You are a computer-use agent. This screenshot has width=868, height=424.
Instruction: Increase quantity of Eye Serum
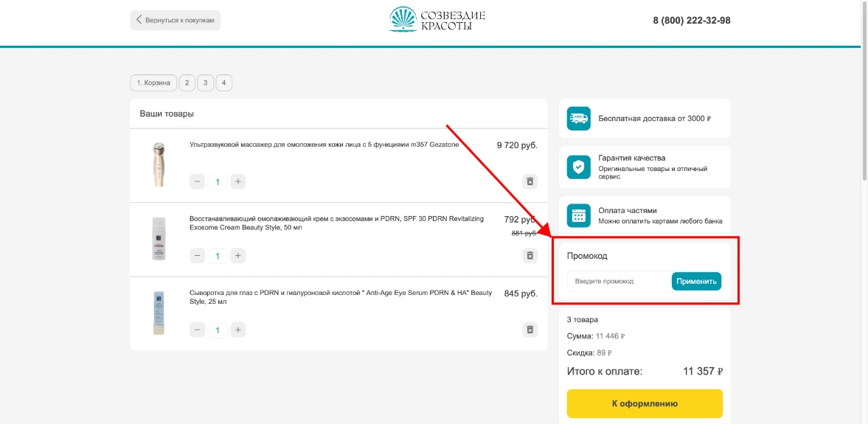click(237, 330)
